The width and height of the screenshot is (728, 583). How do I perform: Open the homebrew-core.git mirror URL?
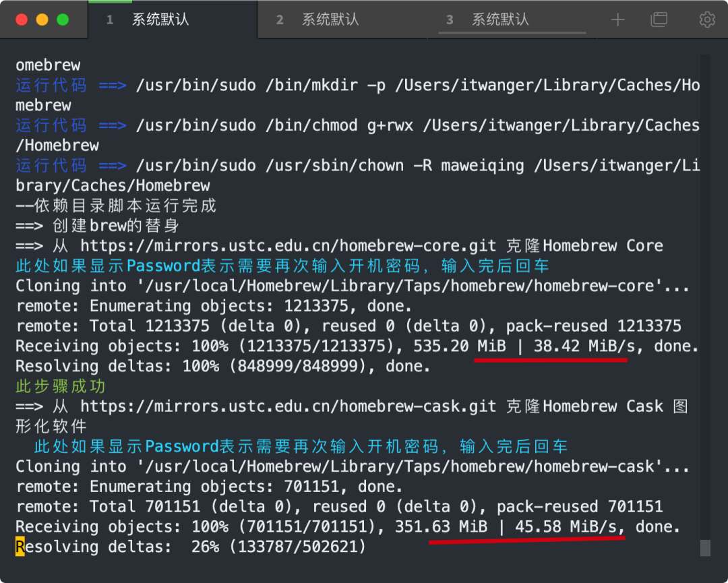288,245
